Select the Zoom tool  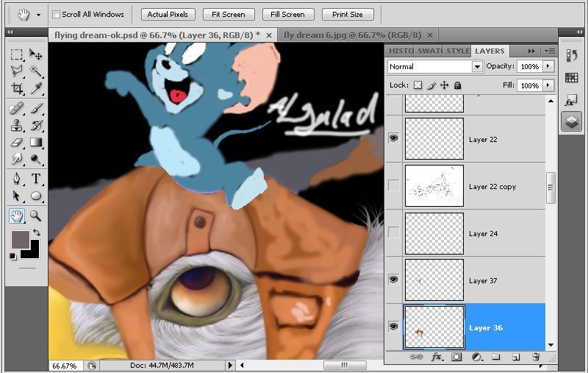[36, 216]
